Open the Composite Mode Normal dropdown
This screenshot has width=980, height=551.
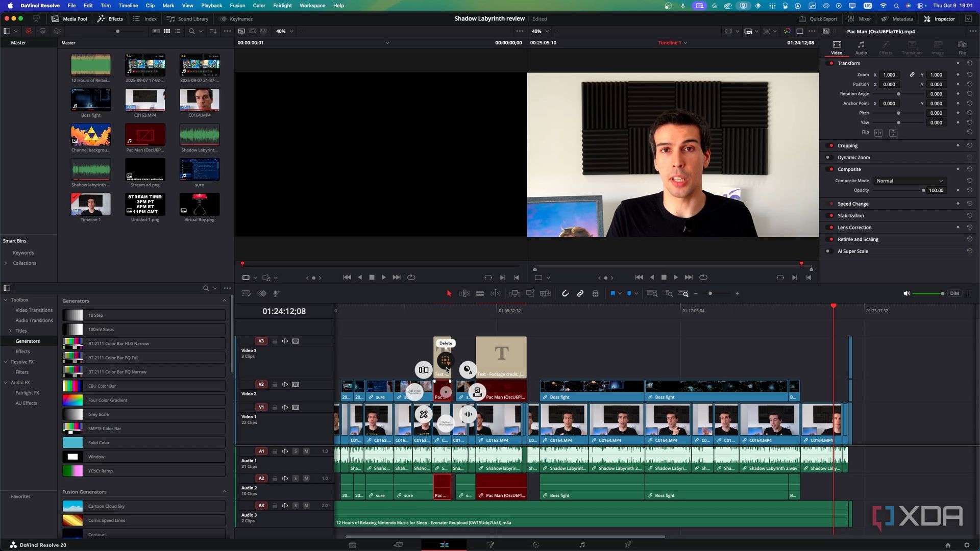(x=909, y=181)
